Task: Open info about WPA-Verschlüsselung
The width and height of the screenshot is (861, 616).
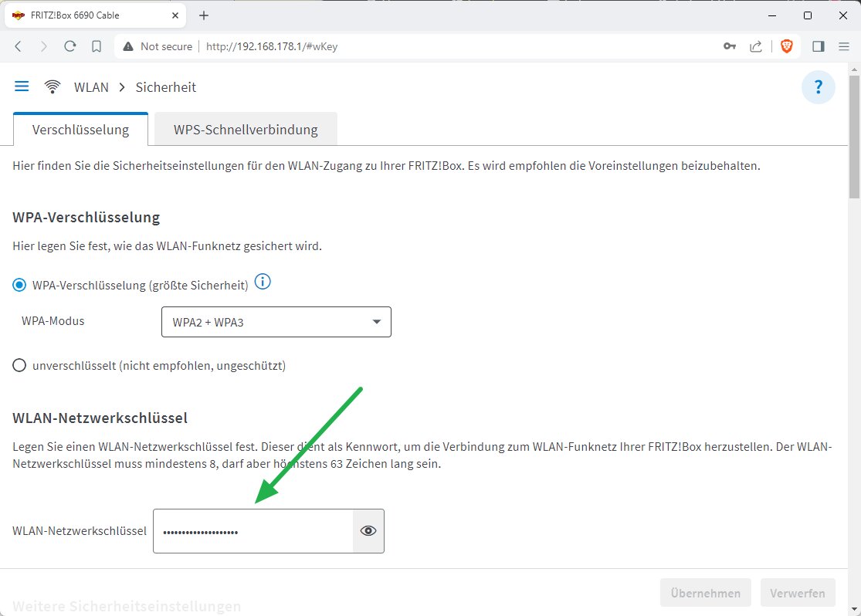Action: coord(263,282)
